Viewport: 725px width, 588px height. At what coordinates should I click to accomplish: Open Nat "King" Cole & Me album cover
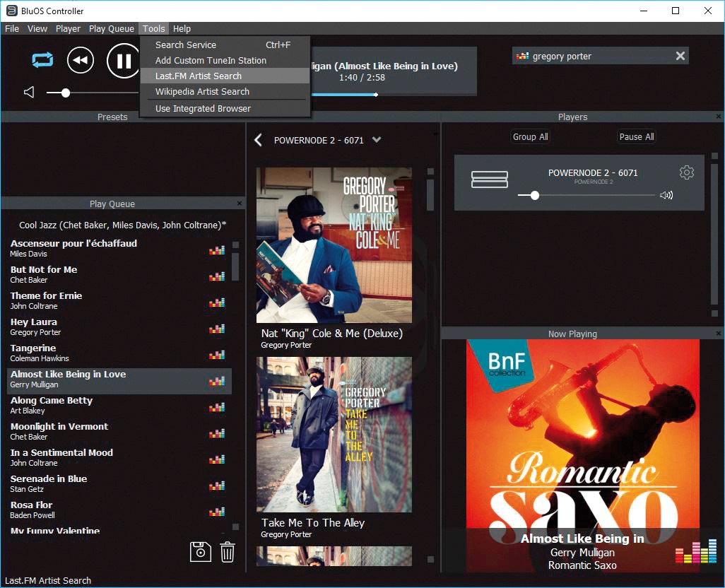coord(334,245)
